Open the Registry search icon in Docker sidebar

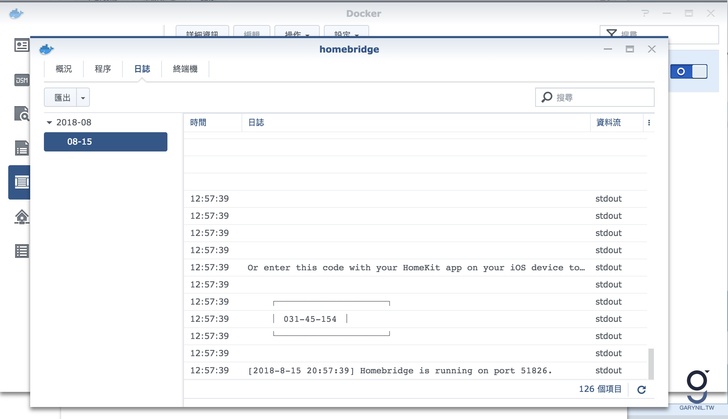point(21,114)
